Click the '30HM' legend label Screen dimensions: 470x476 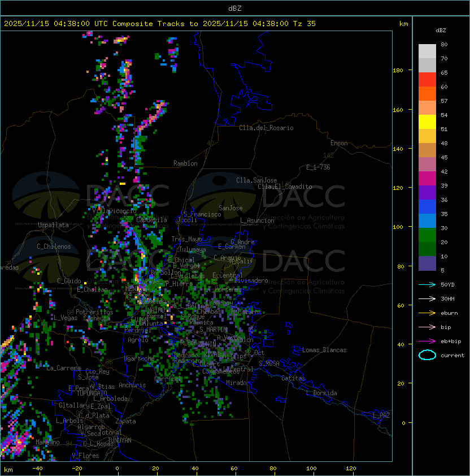click(x=447, y=299)
